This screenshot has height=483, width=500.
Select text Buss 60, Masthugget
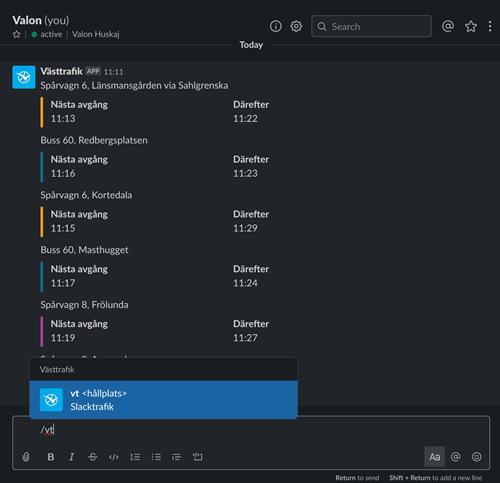click(84, 250)
